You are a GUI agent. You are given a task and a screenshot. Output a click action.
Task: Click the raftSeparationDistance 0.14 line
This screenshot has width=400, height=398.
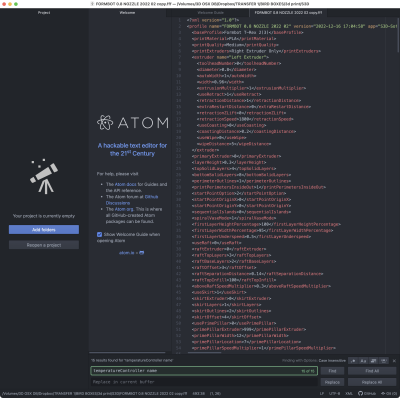tap(257, 274)
